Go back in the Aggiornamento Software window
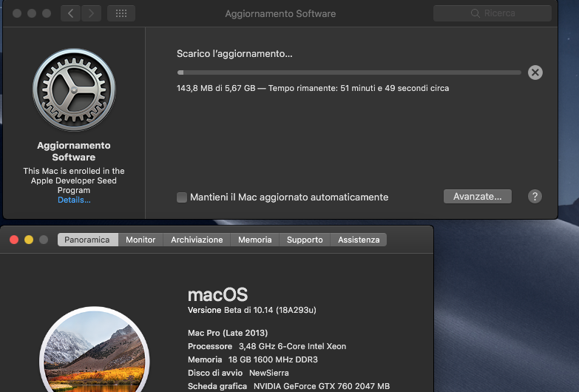Viewport: 579px width, 392px height. (70, 13)
